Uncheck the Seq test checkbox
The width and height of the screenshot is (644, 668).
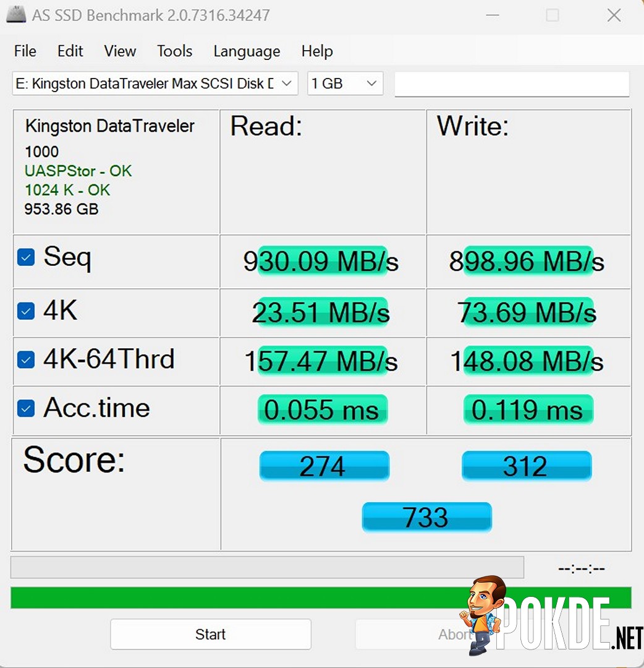[26, 257]
